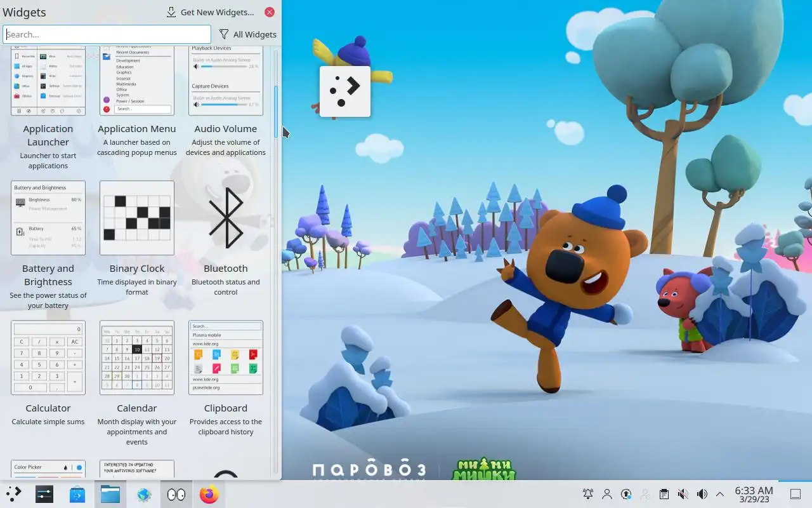Screen dimensions: 812x508
Task: Open the globe web browser icon in taskbar
Action: coord(143,494)
